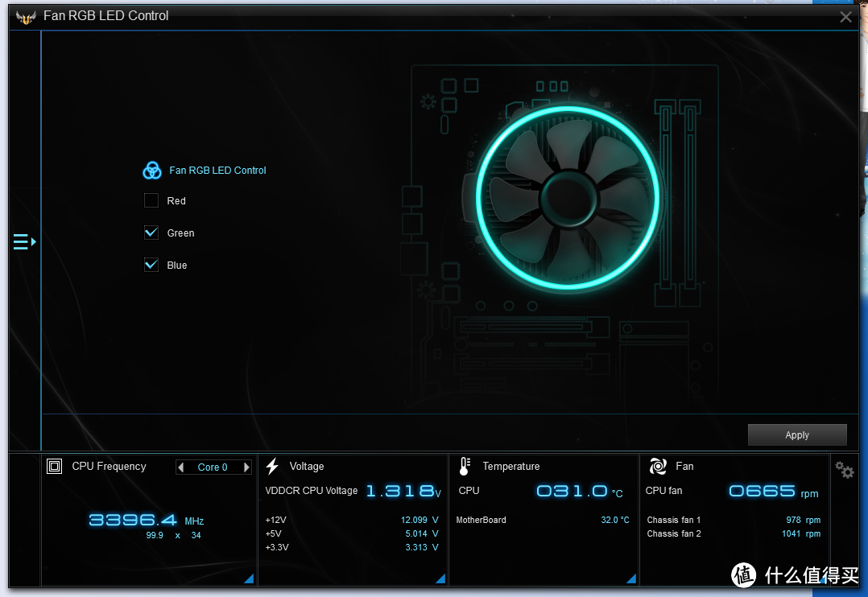This screenshot has width=868, height=597.
Task: Expand the CPU Frequency panel corner triangle
Action: pyautogui.click(x=249, y=578)
